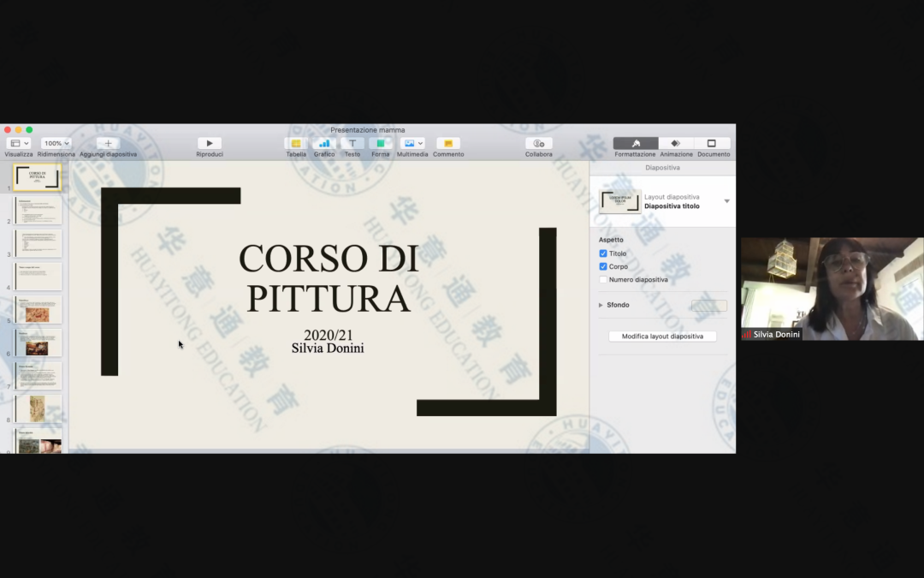Select slide 2 thumbnail in navigator
Image resolution: width=924 pixels, height=578 pixels.
(x=38, y=211)
